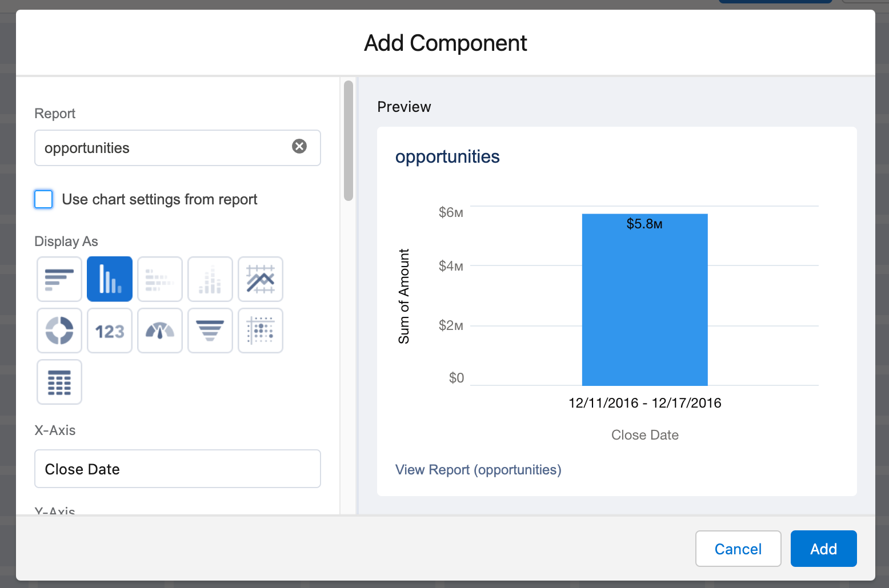Select the line chart display type

pyautogui.click(x=261, y=279)
